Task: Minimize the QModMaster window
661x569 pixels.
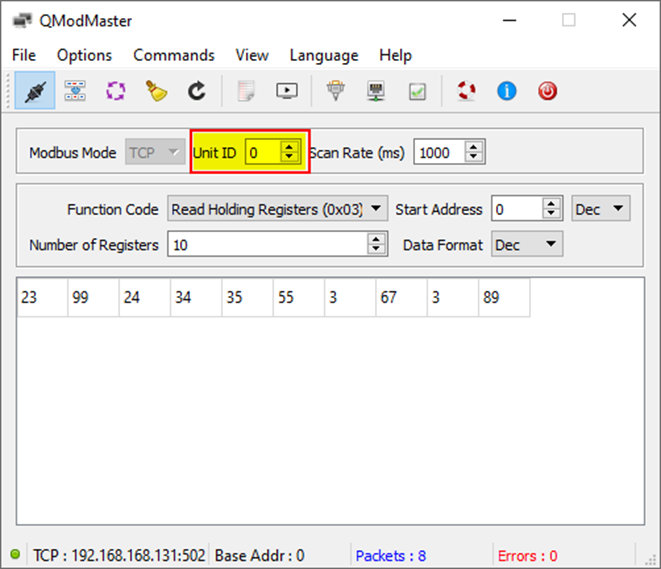Action: coord(510,20)
